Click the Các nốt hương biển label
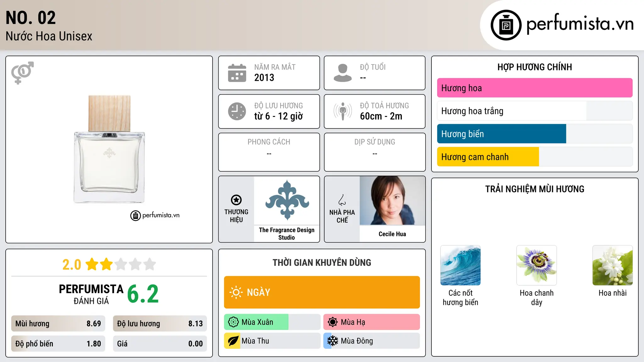 [460, 298]
